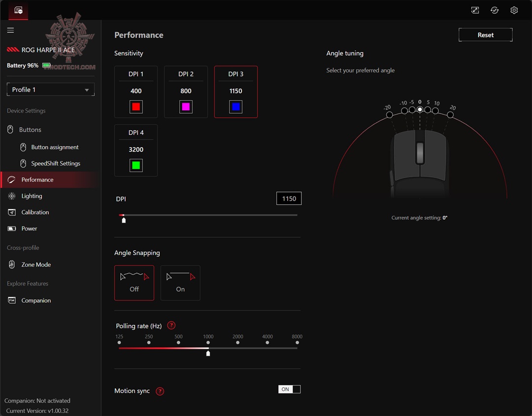This screenshot has height=416, width=532.
Task: Click the Performance gauge icon
Action: click(x=11, y=179)
